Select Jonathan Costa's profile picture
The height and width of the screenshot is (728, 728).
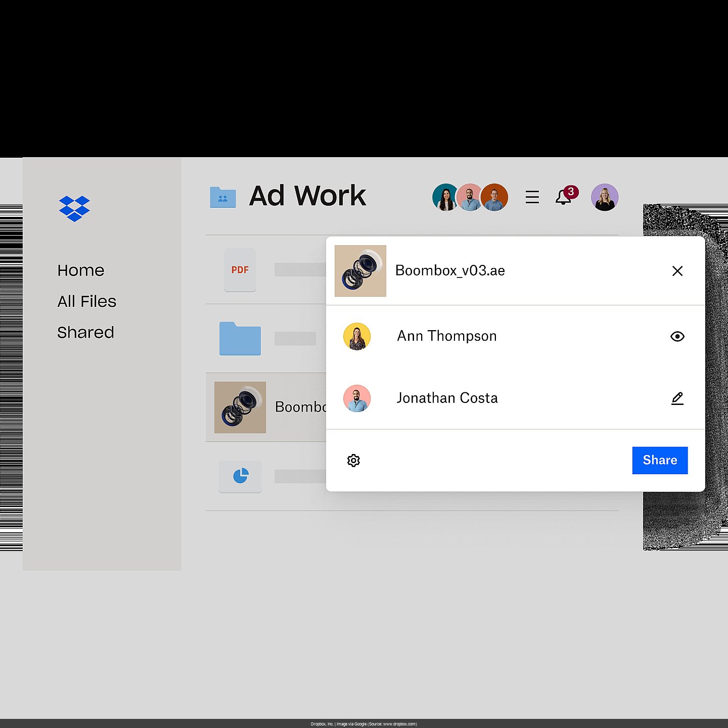pos(357,398)
